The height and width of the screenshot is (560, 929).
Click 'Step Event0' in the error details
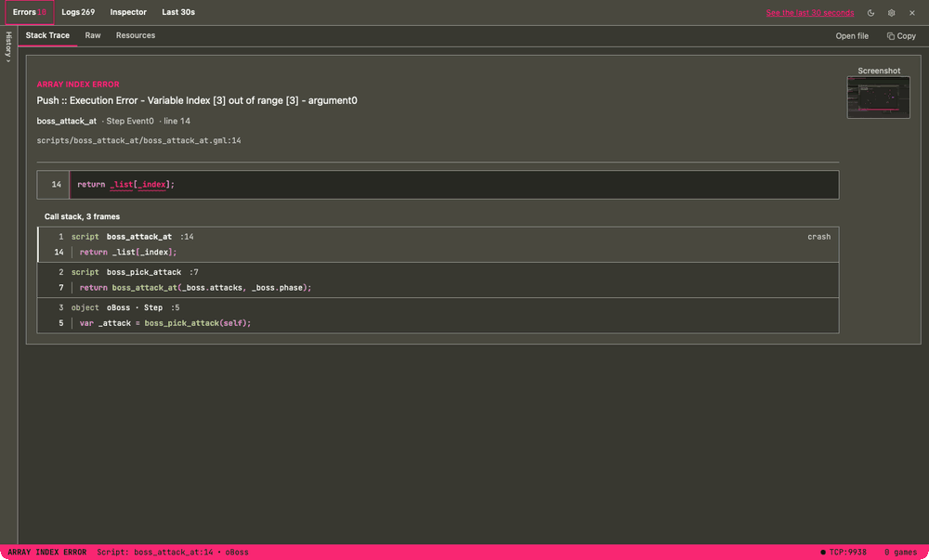pos(130,122)
